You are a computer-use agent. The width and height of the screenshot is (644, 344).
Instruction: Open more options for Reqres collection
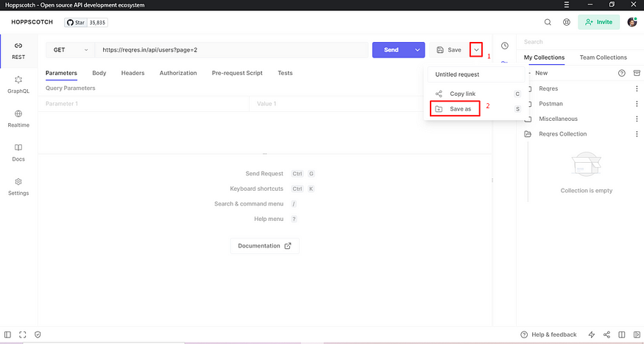[x=637, y=88]
